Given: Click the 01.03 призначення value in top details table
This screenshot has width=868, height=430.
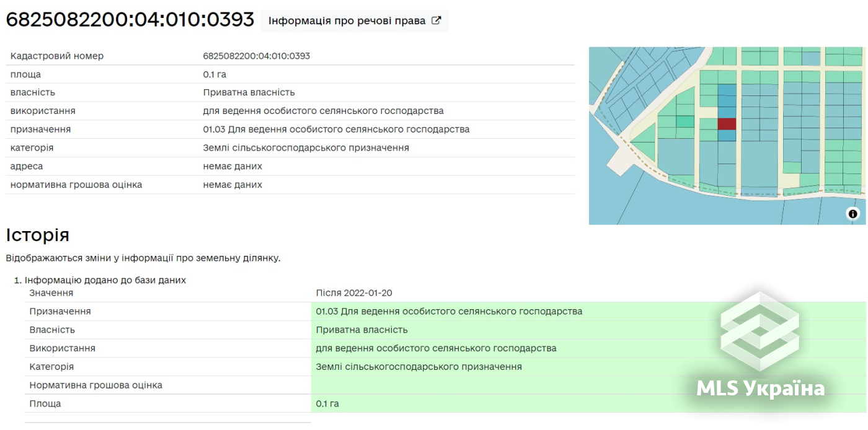Looking at the screenshot, I should click(x=337, y=129).
